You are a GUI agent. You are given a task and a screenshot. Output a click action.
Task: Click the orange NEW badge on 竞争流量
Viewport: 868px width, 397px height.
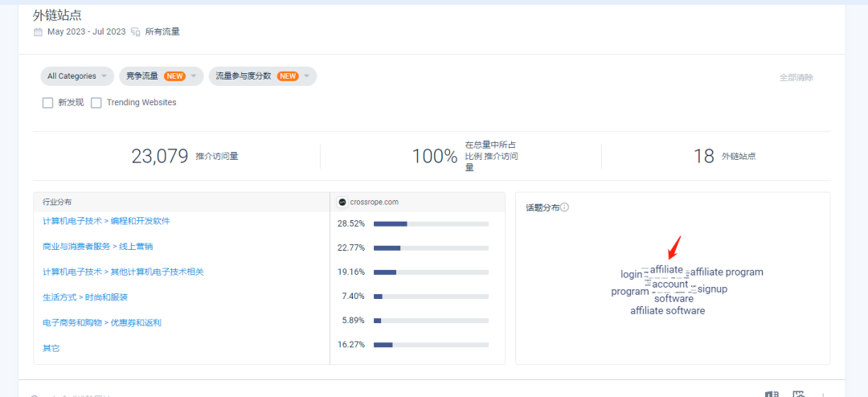click(x=174, y=76)
